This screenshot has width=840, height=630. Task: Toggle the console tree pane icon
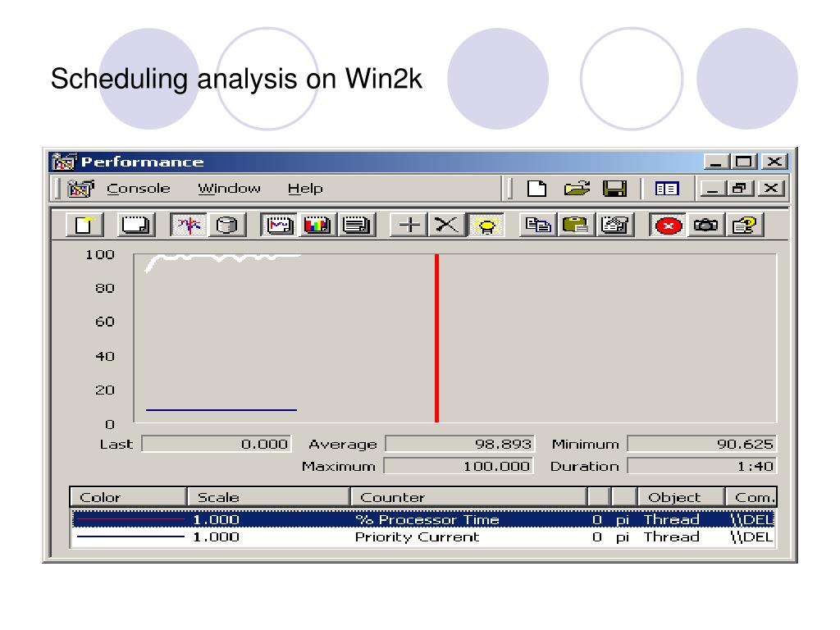(x=667, y=189)
